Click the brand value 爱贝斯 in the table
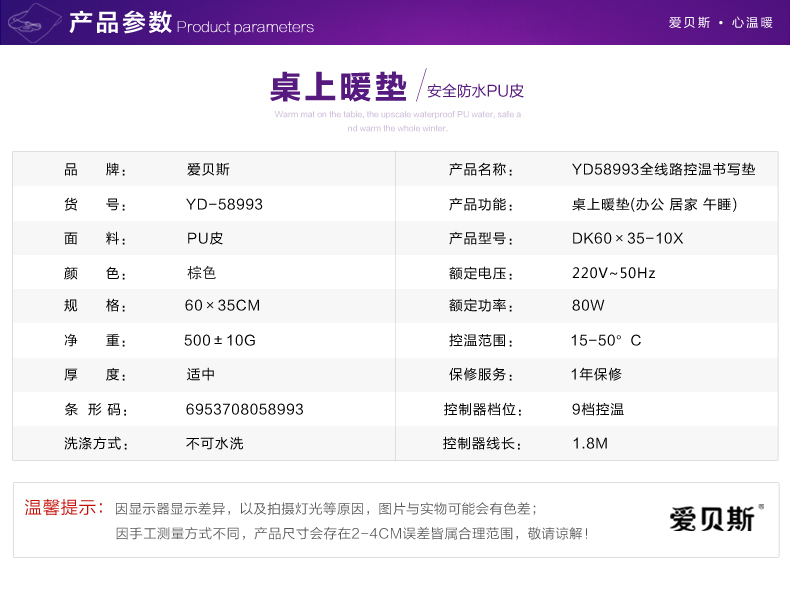Viewport: 790px width, 592px height. coord(208,169)
